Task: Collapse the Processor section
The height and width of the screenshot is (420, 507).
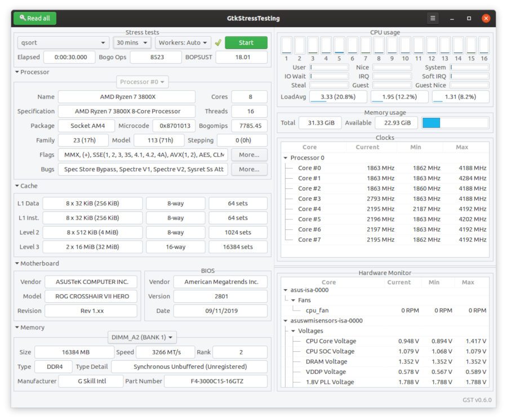Action: point(17,72)
